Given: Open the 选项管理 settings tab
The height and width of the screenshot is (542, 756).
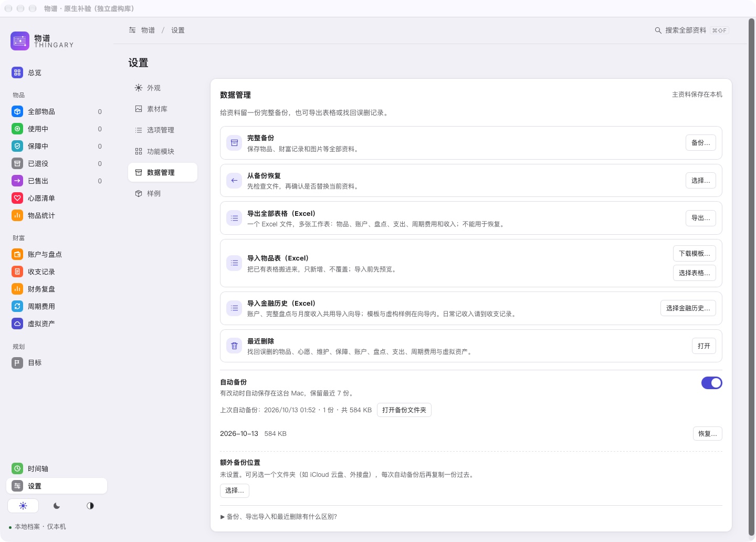Looking at the screenshot, I should (163, 130).
